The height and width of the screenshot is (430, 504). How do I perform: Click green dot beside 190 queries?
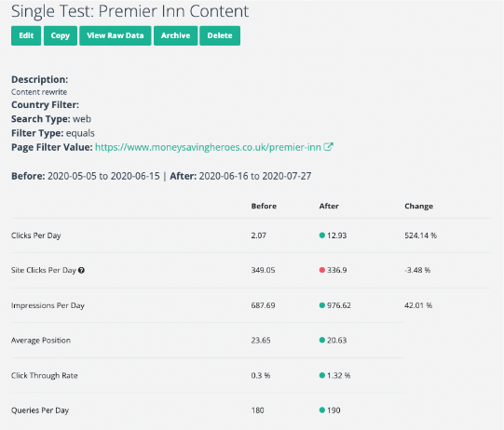[x=322, y=410]
